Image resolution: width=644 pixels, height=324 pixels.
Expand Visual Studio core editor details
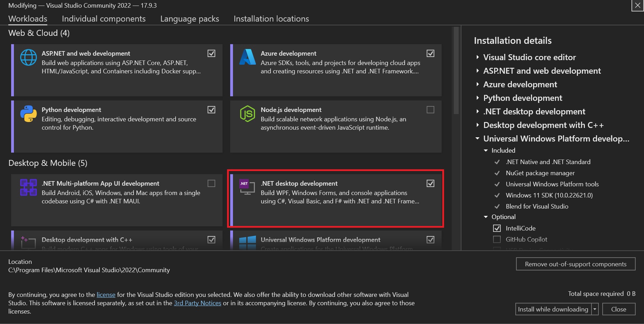(478, 57)
